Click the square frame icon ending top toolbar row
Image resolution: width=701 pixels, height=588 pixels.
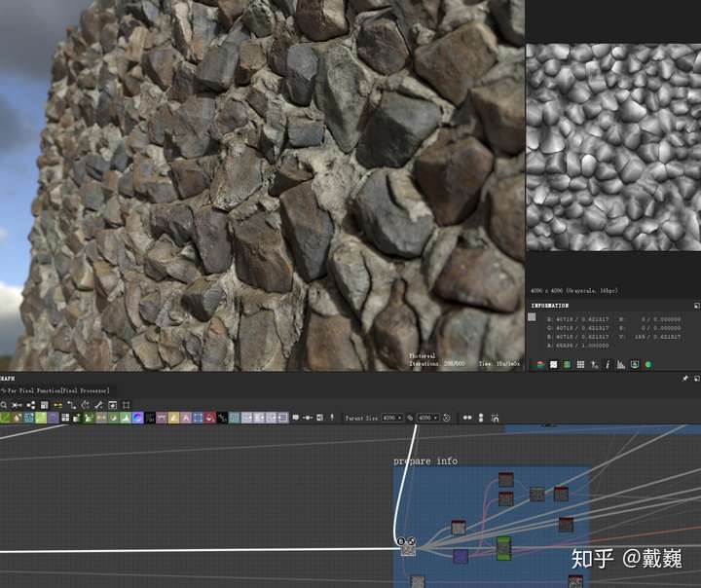(x=126, y=405)
